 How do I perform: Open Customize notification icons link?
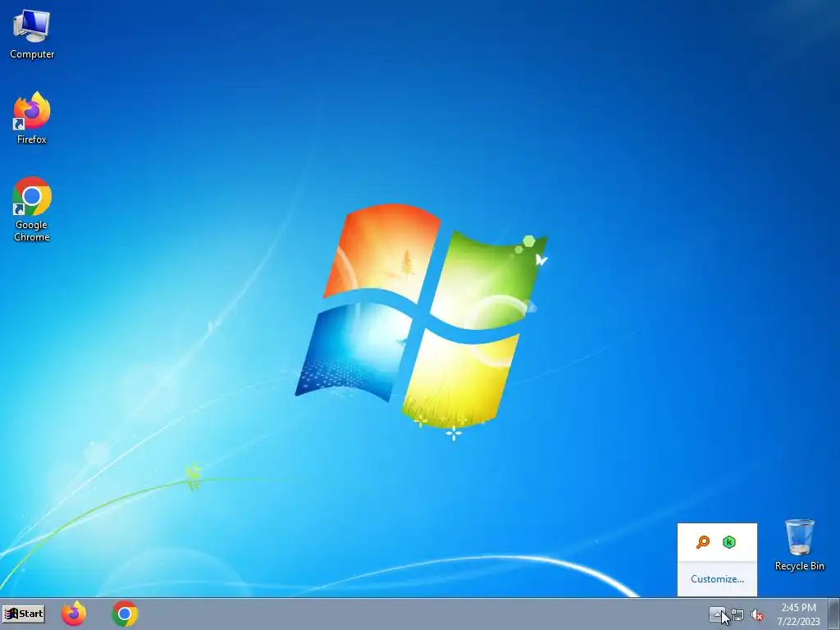click(x=717, y=578)
